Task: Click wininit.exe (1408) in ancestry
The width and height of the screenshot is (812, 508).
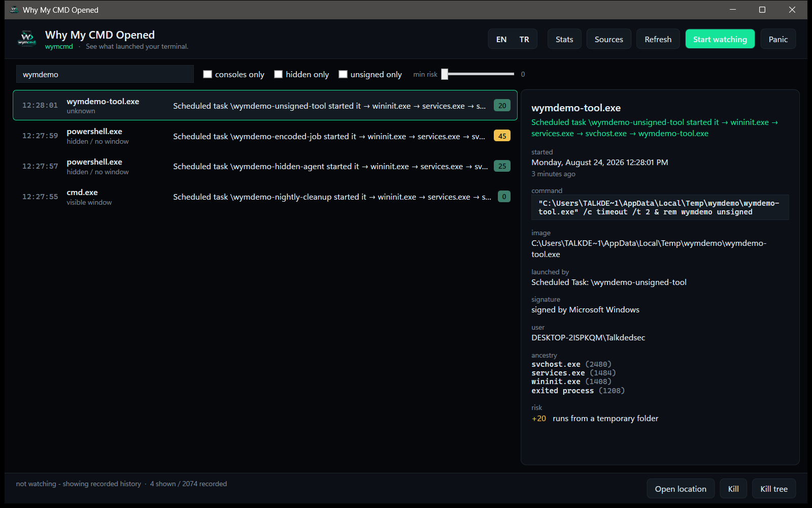Action: pos(571,382)
